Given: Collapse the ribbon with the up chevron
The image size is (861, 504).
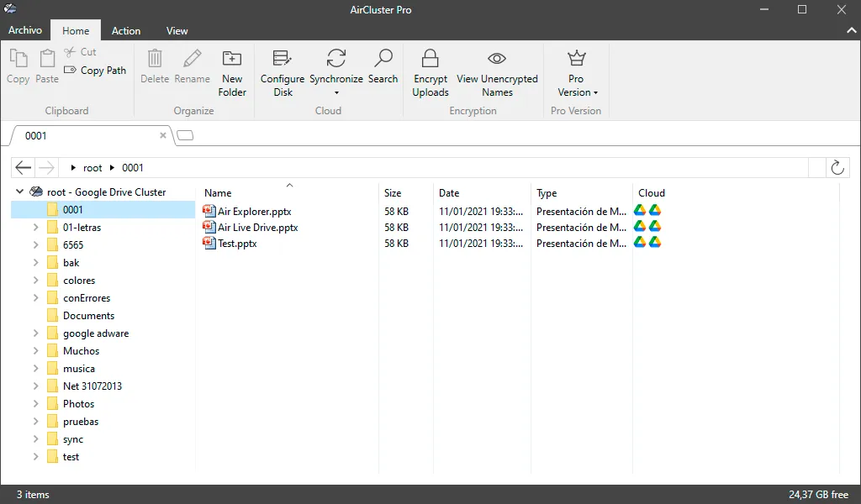Looking at the screenshot, I should [851, 31].
